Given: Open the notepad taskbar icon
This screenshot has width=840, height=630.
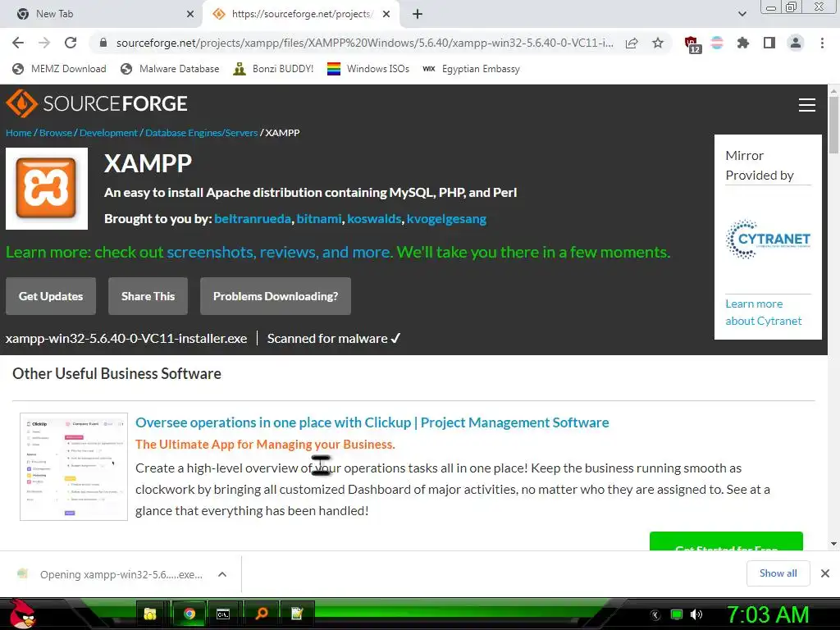Looking at the screenshot, I should tap(297, 614).
